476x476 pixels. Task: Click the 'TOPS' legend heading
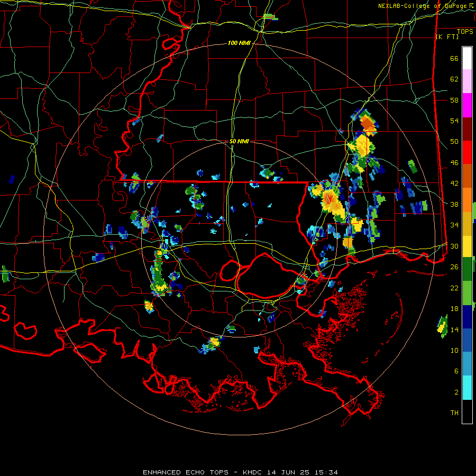[x=465, y=31]
